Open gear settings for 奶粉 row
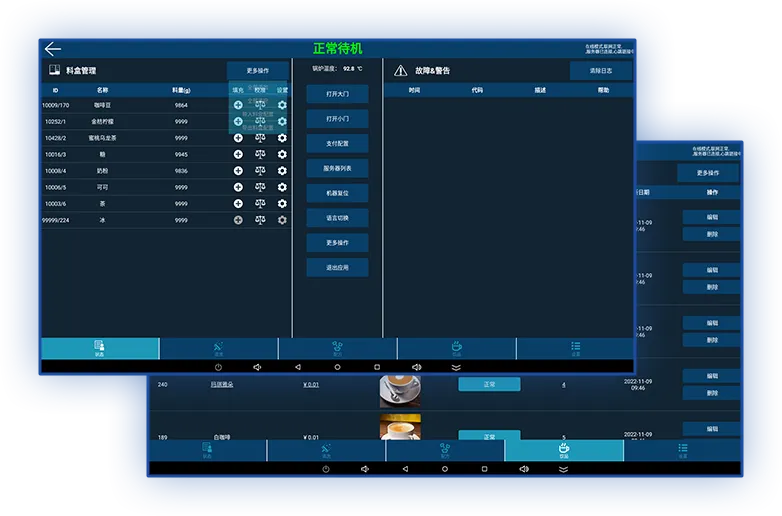Viewport: 782px width, 516px height. pos(282,171)
